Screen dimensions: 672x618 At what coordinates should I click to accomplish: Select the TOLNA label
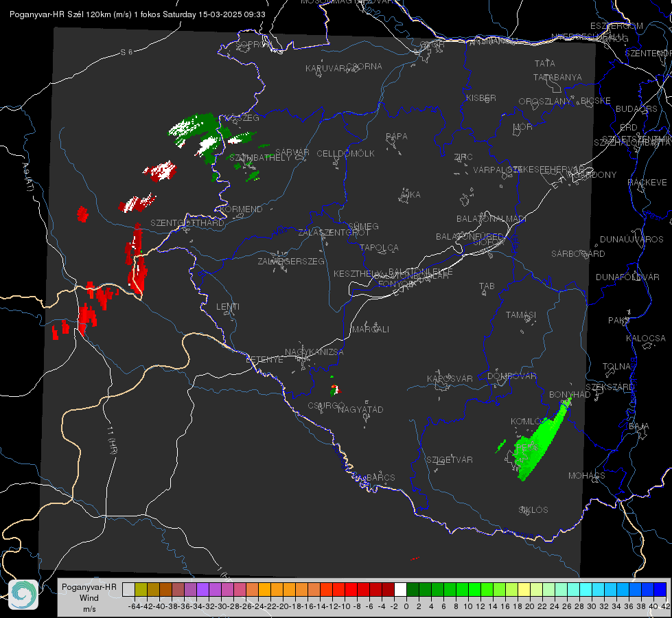coord(616,367)
